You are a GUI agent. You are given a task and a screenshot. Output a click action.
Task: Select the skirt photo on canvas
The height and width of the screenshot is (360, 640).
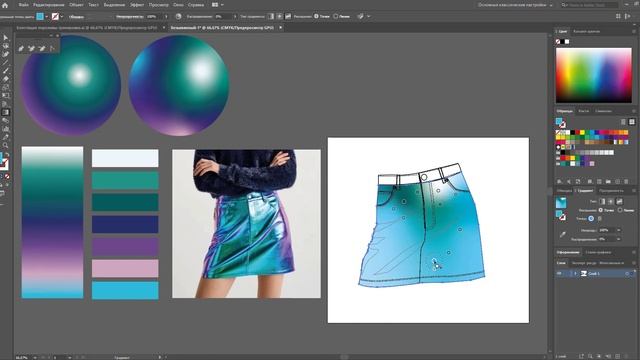click(x=247, y=224)
